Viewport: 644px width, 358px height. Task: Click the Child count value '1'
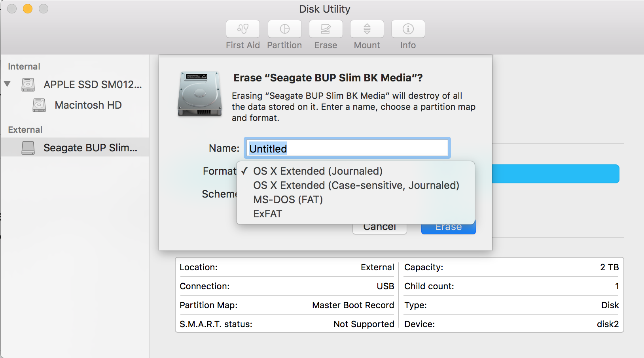617,286
